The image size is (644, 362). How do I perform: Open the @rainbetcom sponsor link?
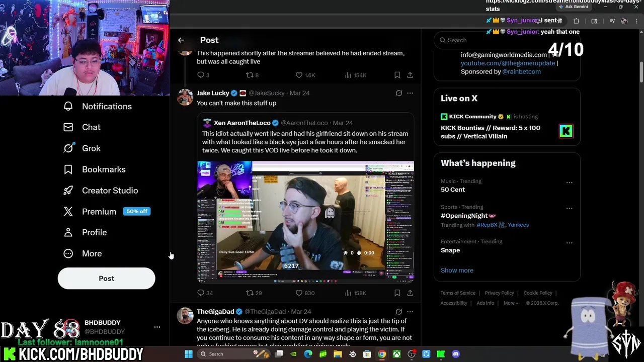coord(521,71)
